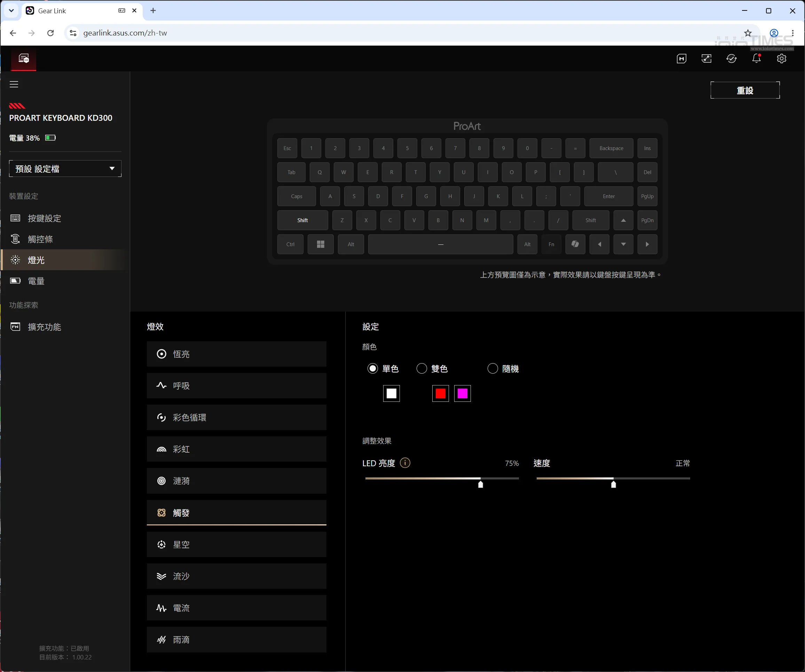
Task: Select the keyboard device tab icon
Action: (x=24, y=59)
